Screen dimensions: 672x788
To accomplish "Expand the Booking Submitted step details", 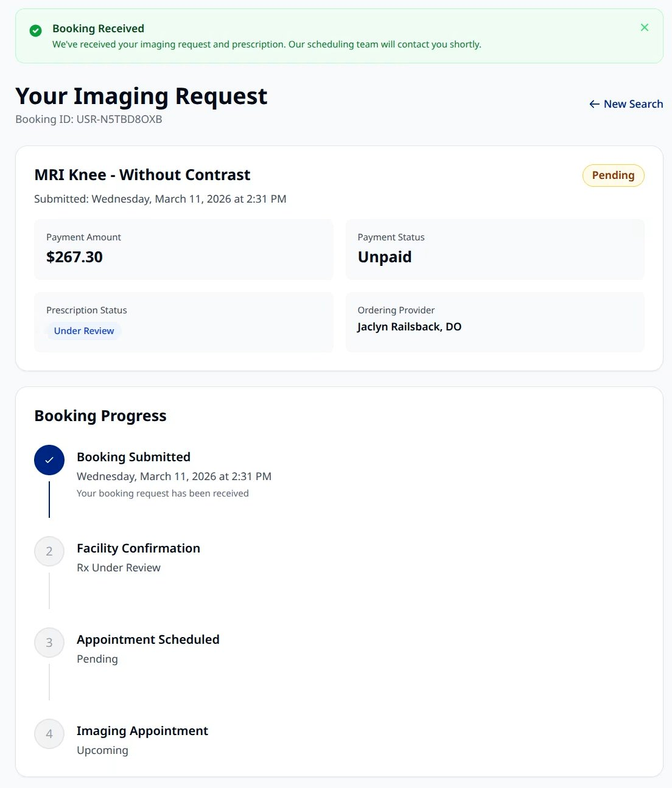I will pos(133,456).
